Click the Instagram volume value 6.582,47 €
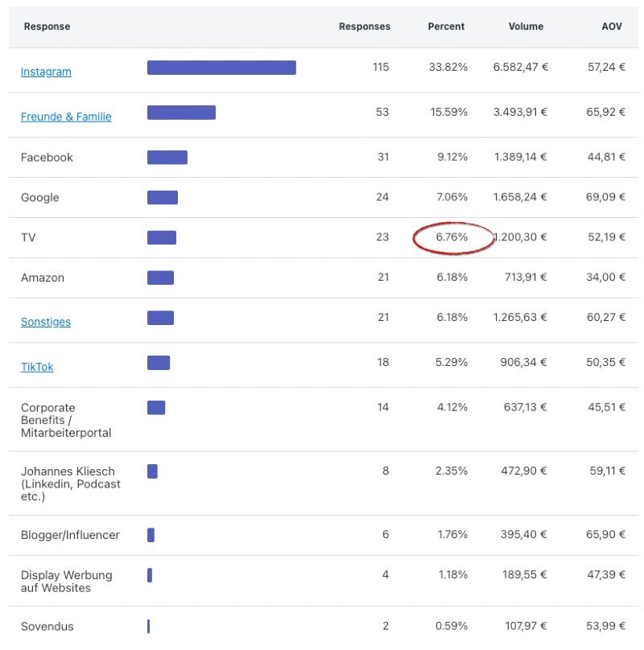Image resolution: width=644 pixels, height=650 pixels. click(520, 68)
